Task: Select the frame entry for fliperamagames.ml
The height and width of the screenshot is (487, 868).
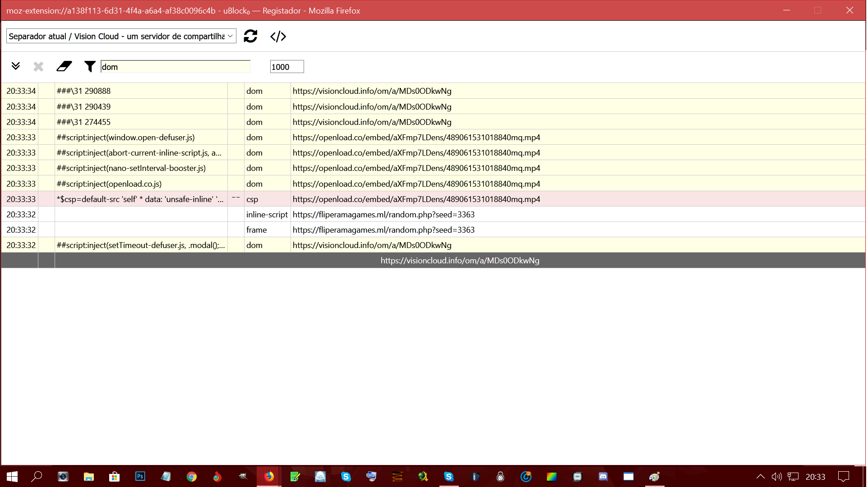Action: point(383,230)
